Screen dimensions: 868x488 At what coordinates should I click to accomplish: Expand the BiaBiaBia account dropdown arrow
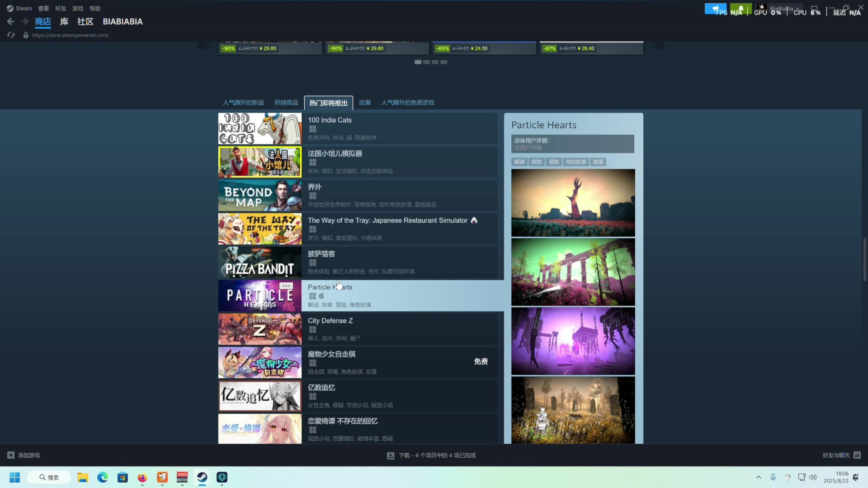click(x=797, y=9)
